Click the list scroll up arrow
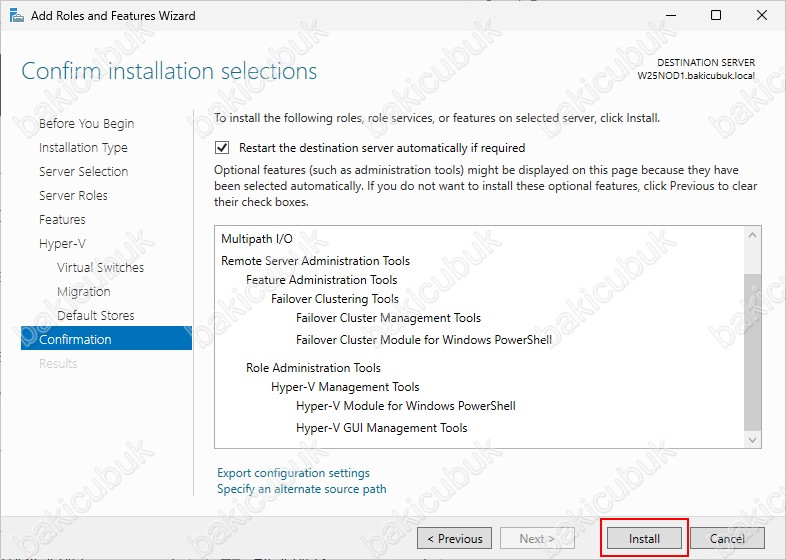This screenshot has height=560, width=786. click(752, 235)
